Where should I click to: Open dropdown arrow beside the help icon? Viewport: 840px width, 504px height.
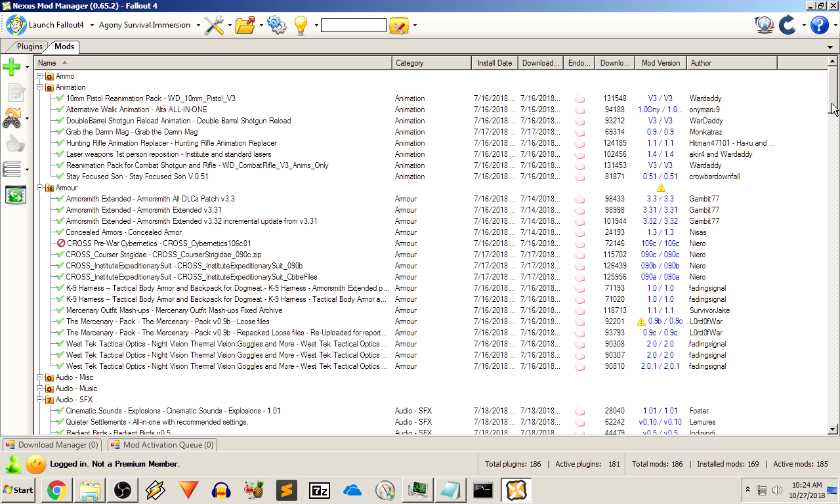[x=834, y=26]
